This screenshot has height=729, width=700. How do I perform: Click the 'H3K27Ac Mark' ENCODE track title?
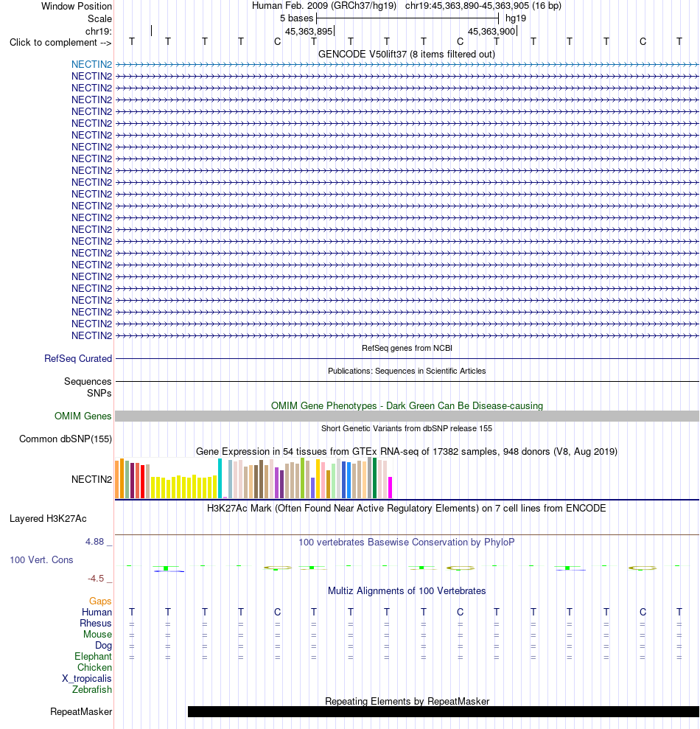[406, 508]
